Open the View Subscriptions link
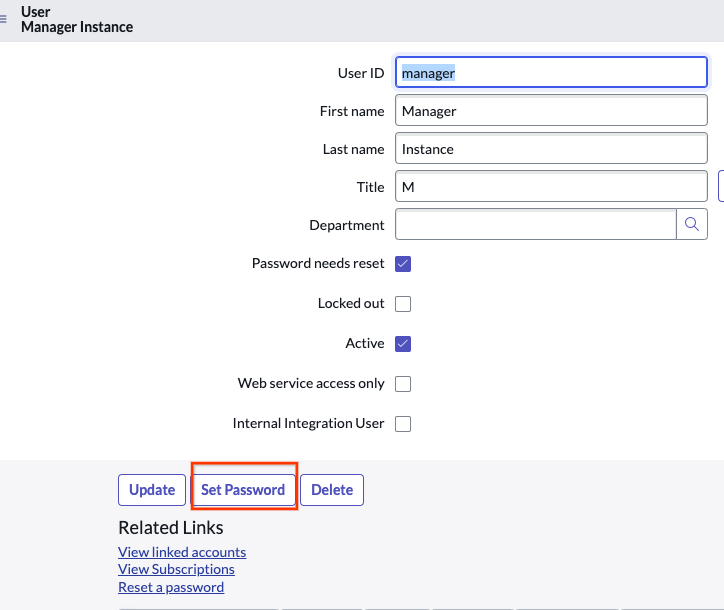This screenshot has width=724, height=610. [x=176, y=569]
